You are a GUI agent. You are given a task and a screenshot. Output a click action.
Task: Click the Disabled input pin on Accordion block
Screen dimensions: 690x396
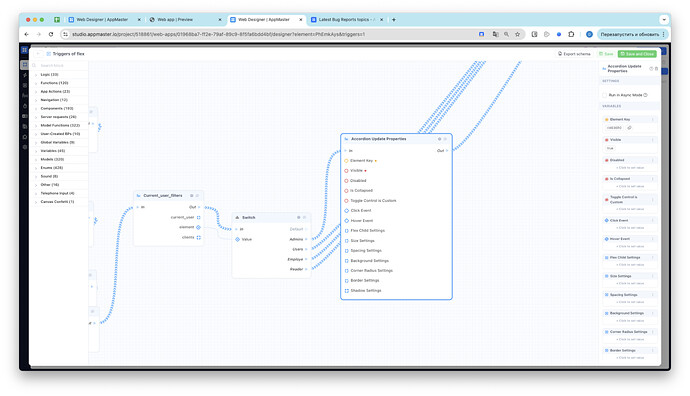(346, 181)
